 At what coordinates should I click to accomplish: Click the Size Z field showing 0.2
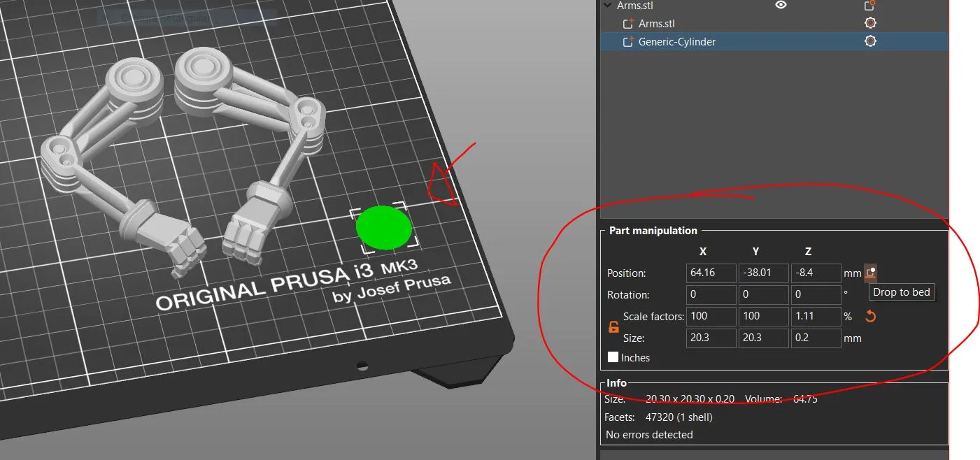point(816,338)
